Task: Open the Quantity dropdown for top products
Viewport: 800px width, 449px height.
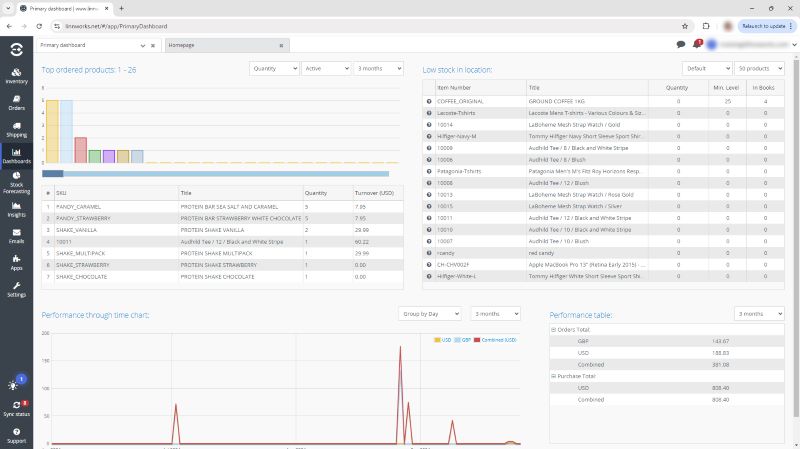Action: [274, 68]
